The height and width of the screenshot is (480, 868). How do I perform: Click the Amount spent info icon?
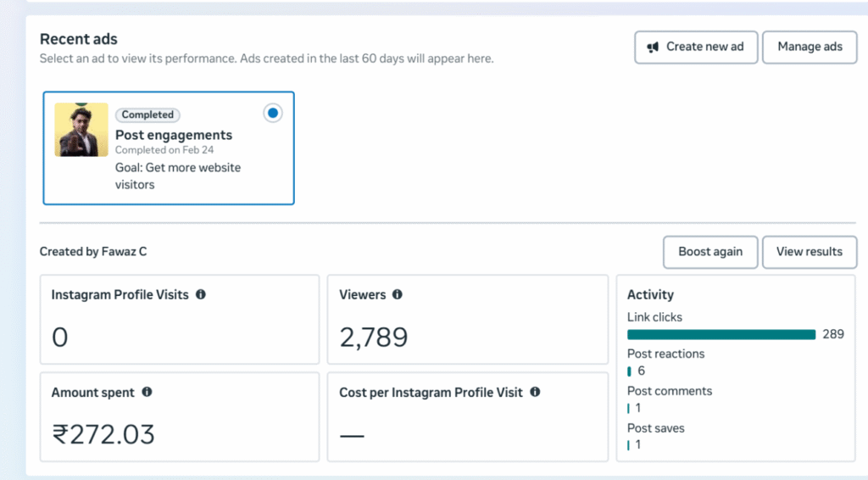147,392
